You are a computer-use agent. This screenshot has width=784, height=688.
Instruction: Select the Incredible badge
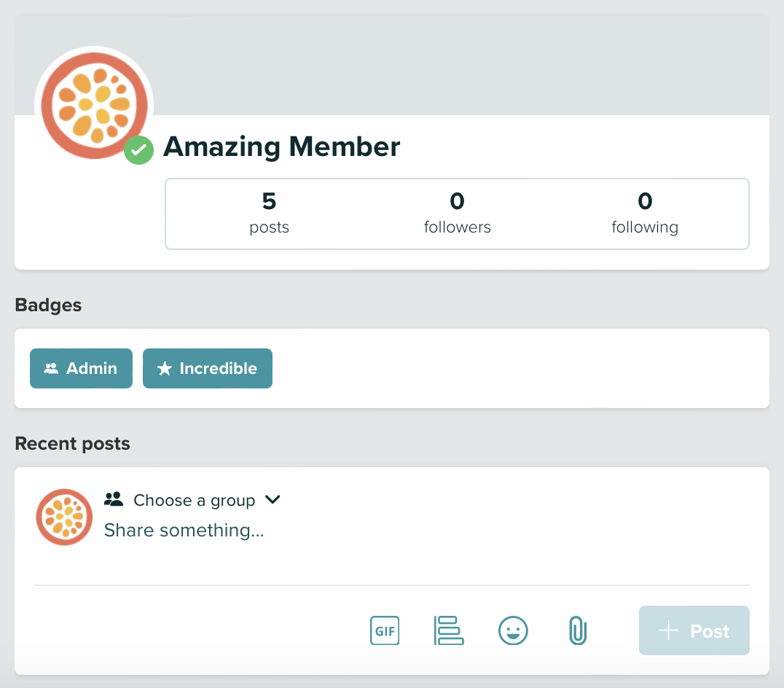[x=208, y=369]
